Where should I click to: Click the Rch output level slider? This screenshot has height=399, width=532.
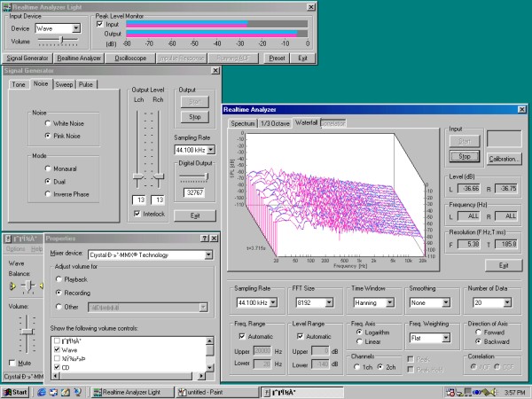[159, 176]
